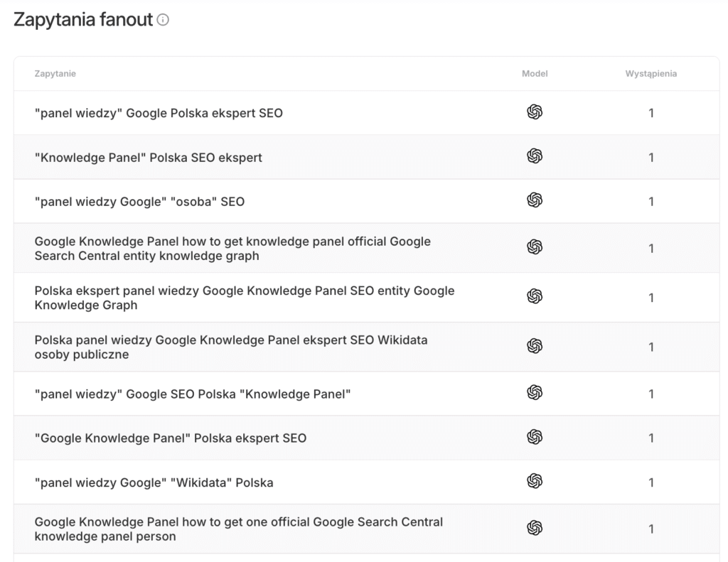The image size is (728, 562).
Task: Click ChatGPT icon in '"Knowledge Panel" Polska SEO ekspert' row
Action: pos(535,156)
